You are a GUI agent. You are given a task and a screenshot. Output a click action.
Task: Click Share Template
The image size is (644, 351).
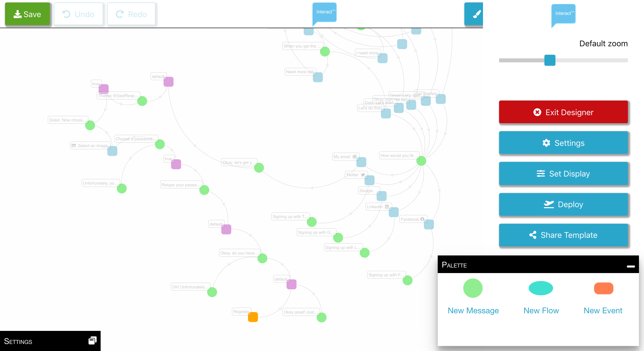563,235
